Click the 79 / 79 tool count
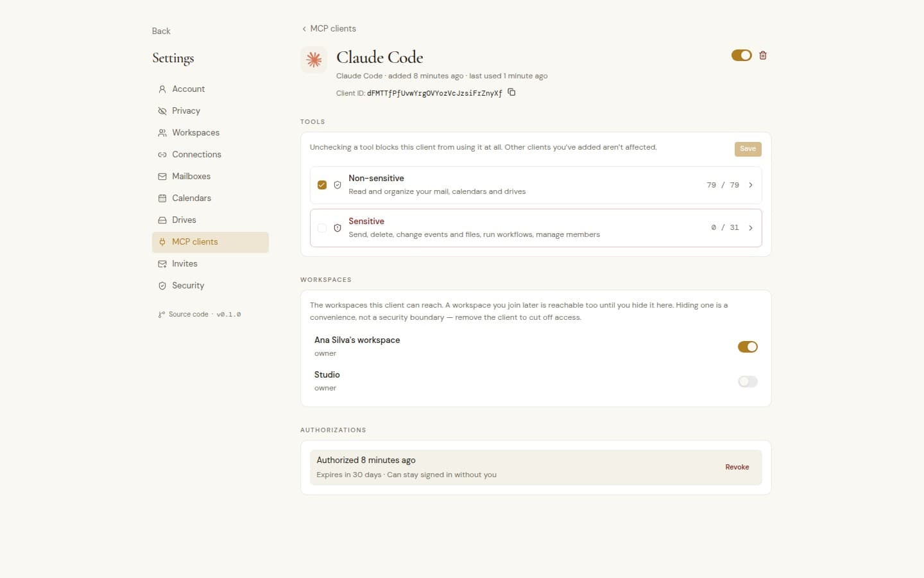Image resolution: width=924 pixels, height=578 pixels. [x=723, y=185]
